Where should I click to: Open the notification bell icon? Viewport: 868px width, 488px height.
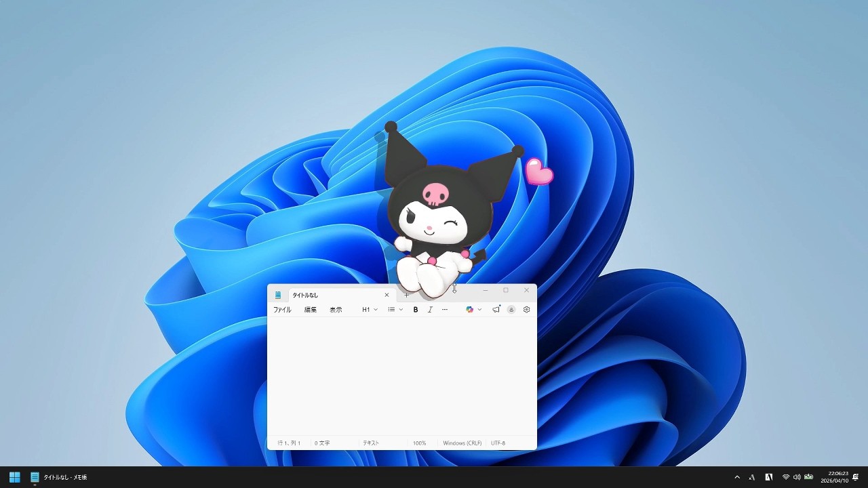click(x=856, y=477)
